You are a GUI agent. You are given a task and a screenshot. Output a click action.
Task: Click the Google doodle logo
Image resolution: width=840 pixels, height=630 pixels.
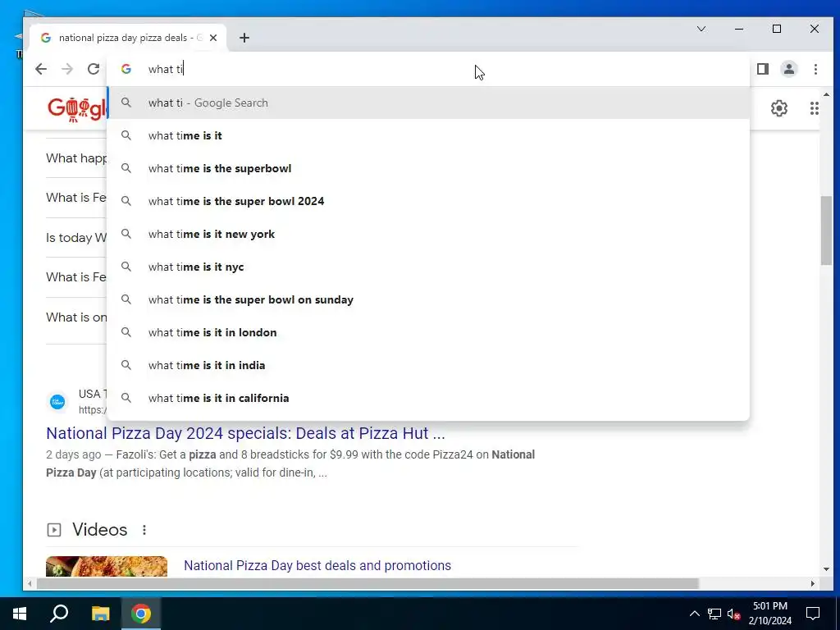tap(77, 109)
